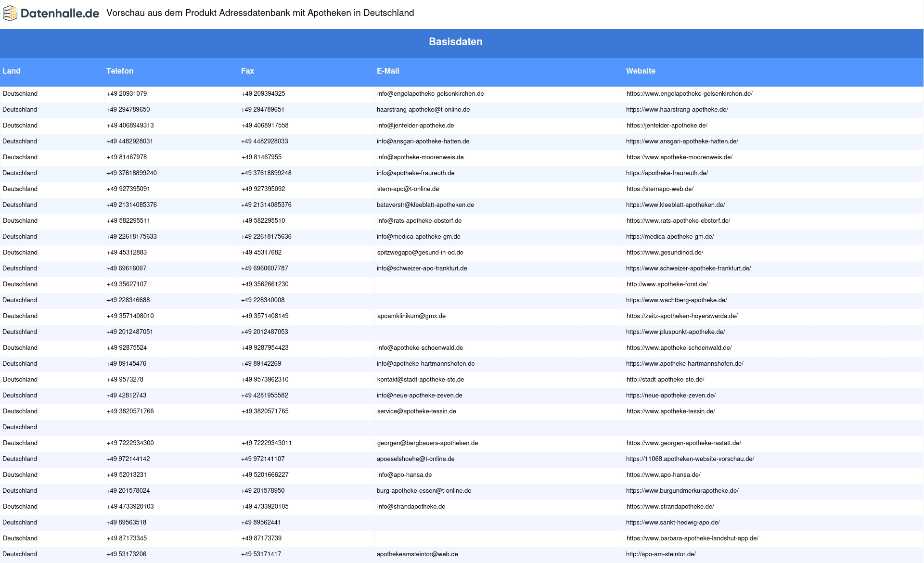Open https://www.schweizer-apotheke-frankfurt.de/ link

coord(689,269)
